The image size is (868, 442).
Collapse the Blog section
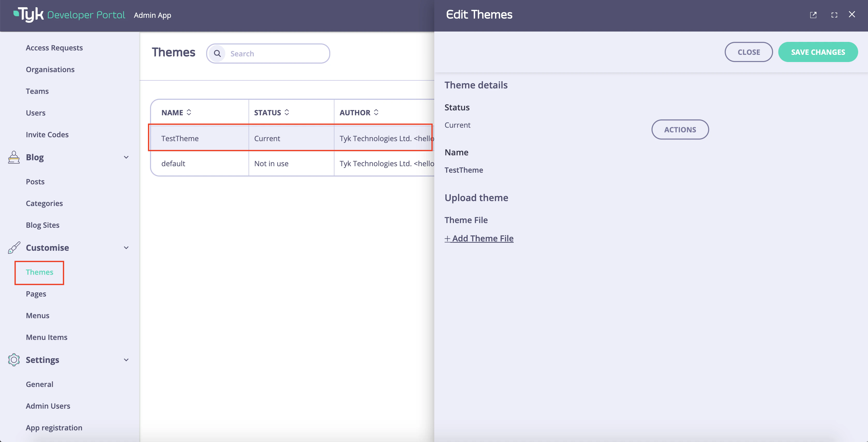coord(126,157)
